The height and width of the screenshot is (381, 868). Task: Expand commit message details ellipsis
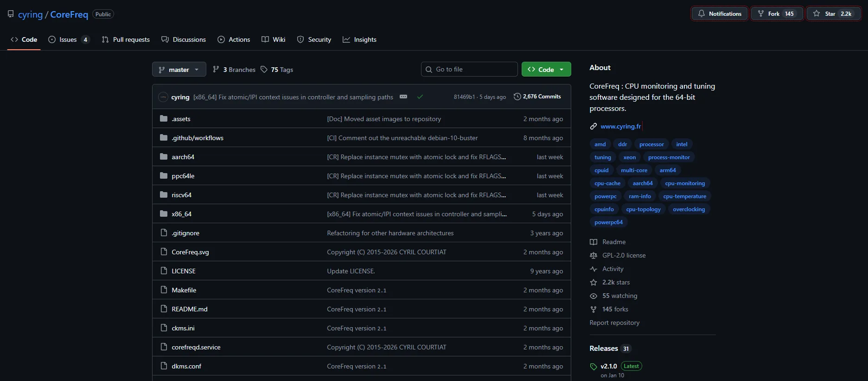tap(403, 97)
